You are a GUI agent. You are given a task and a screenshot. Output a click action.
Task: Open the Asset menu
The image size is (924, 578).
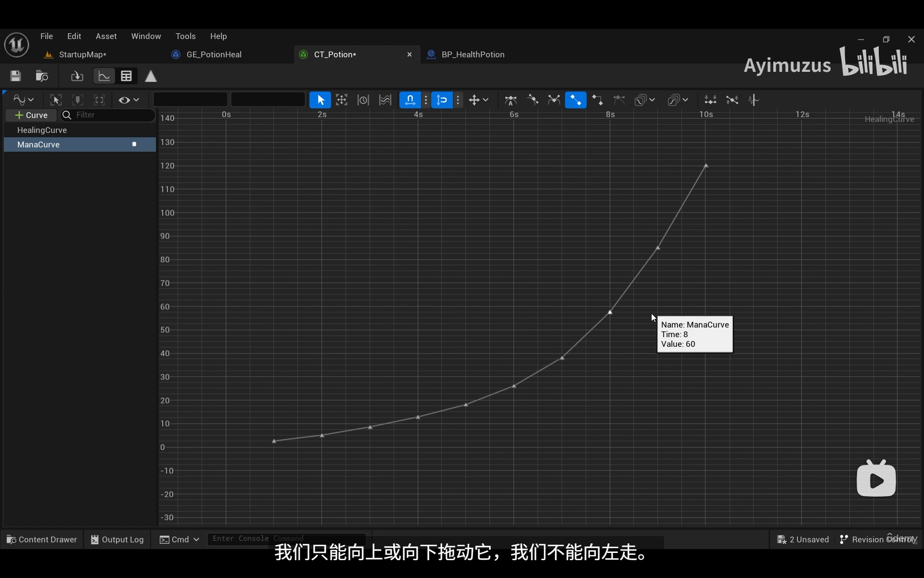106,36
